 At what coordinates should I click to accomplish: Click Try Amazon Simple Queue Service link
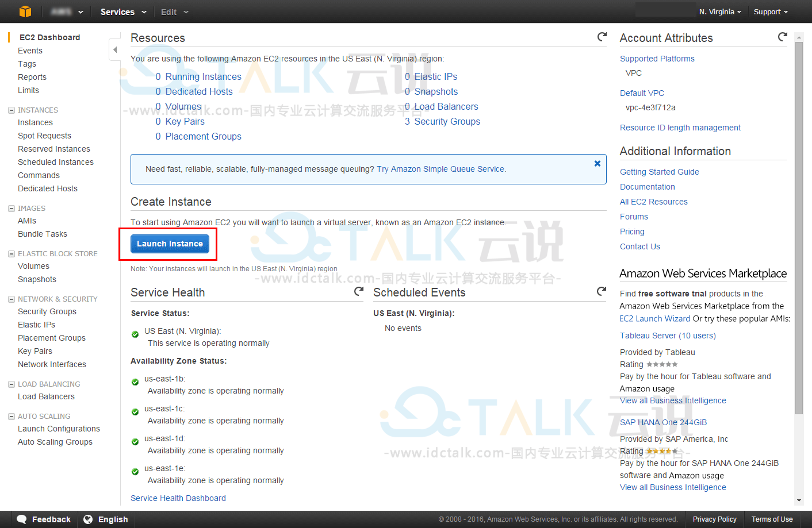click(x=441, y=169)
